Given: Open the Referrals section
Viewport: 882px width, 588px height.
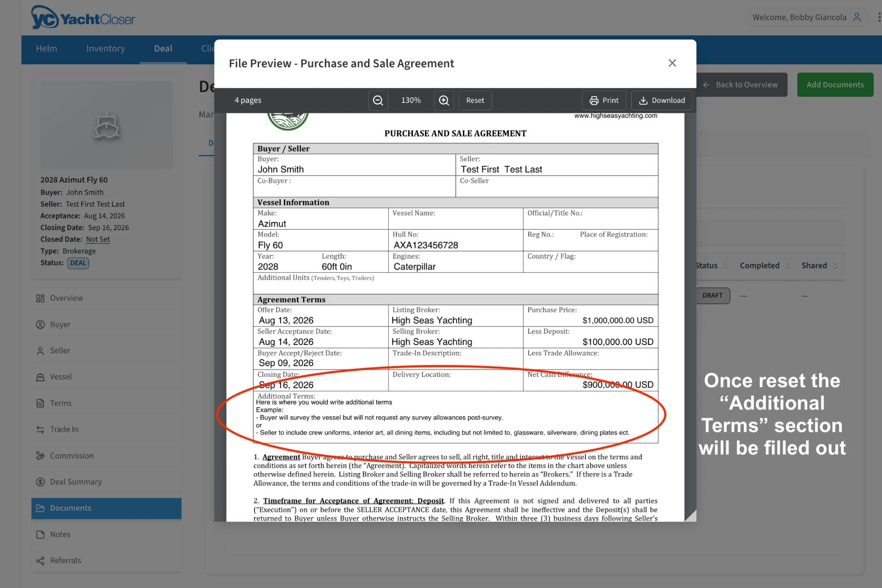Looking at the screenshot, I should [x=106, y=560].
